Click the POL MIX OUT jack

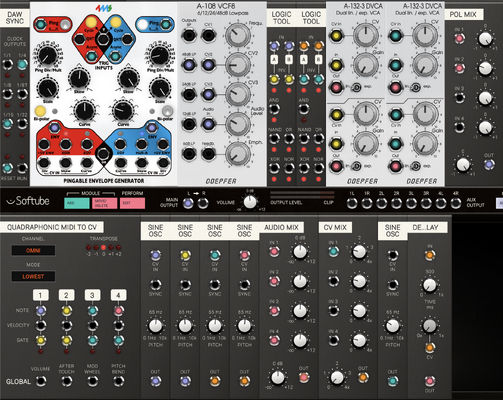489,164
